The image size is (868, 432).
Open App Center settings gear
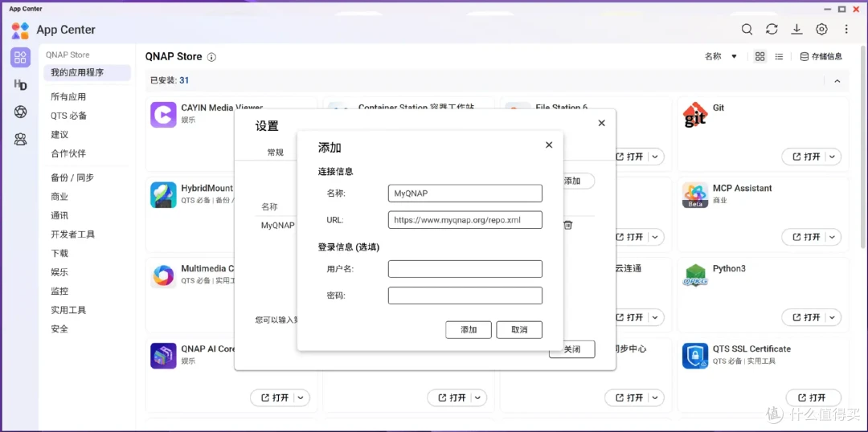821,30
